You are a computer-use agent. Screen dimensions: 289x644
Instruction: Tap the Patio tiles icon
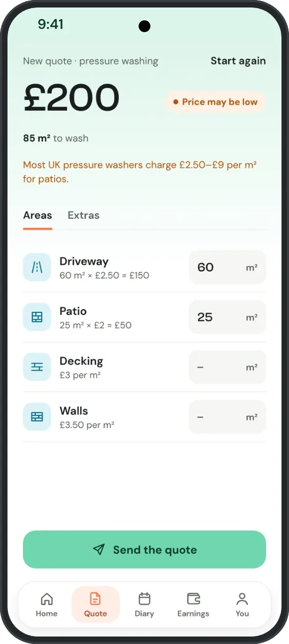[37, 317]
